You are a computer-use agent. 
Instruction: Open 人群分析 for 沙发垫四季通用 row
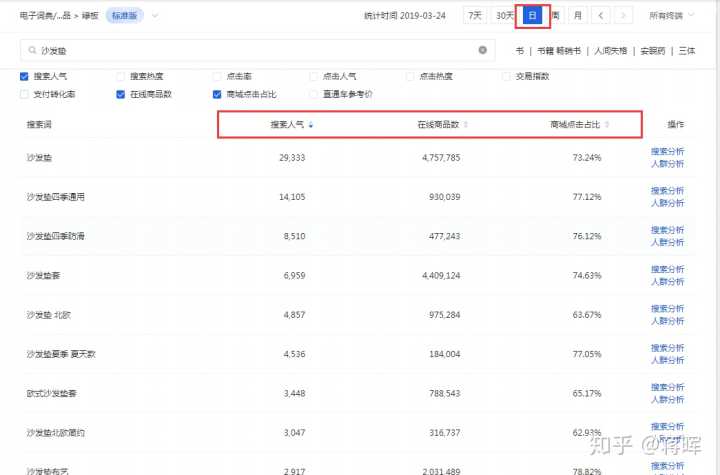click(x=667, y=202)
